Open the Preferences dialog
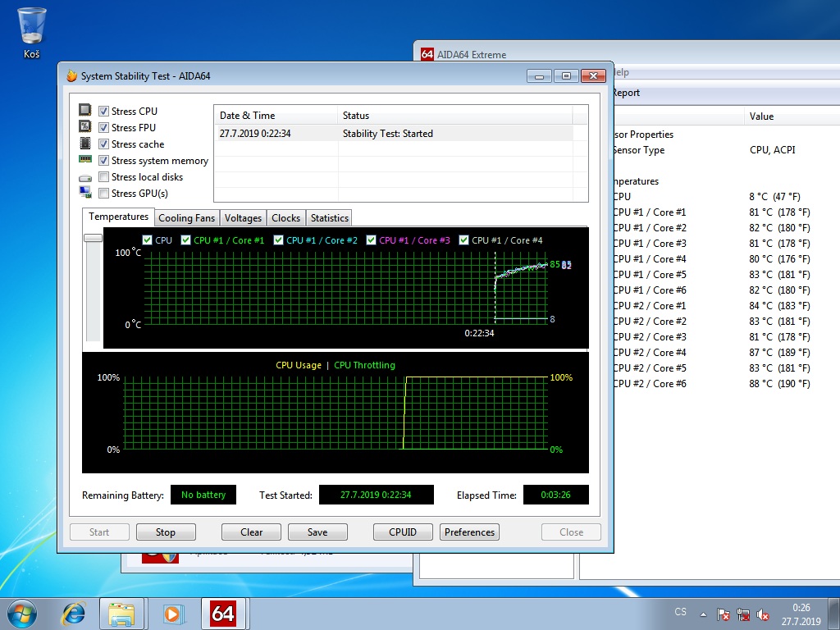Screen dimensions: 840x630 tap(469, 532)
